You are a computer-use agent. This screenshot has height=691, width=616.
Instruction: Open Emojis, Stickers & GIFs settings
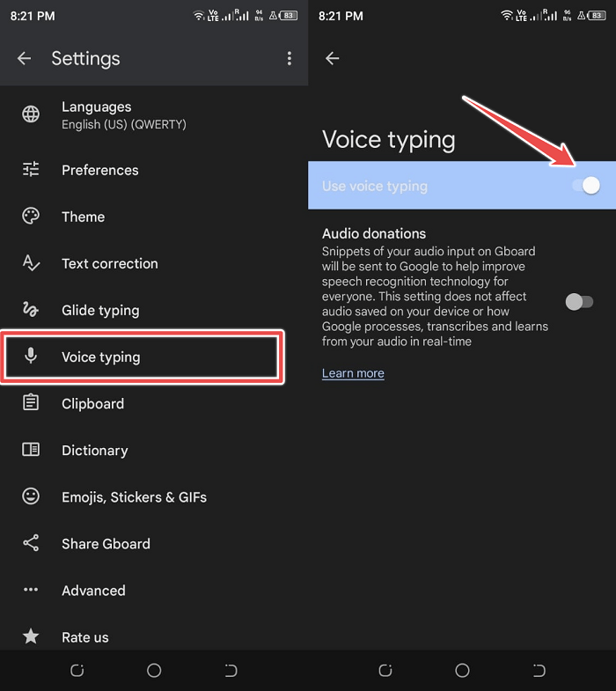(x=154, y=496)
